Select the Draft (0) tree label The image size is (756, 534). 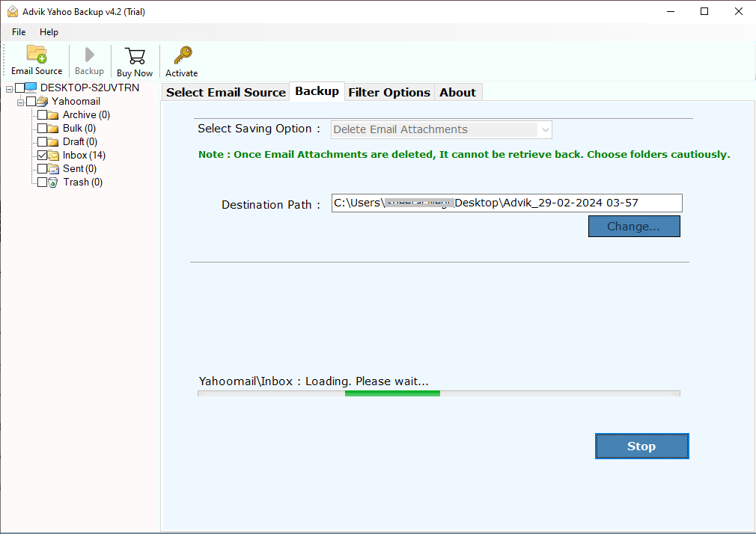point(80,141)
